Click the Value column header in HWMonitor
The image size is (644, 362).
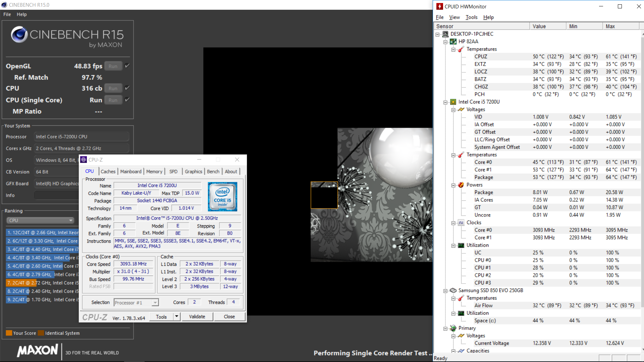(548, 26)
